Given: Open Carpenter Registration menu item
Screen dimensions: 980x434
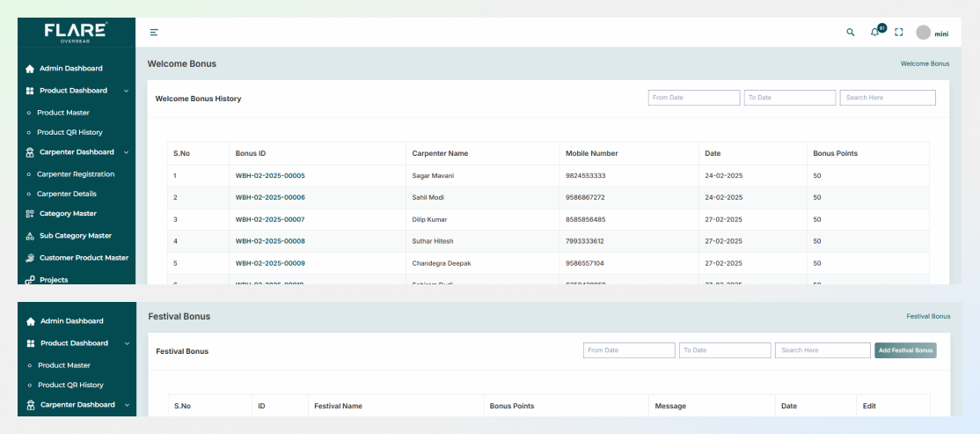Looking at the screenshot, I should [x=76, y=174].
